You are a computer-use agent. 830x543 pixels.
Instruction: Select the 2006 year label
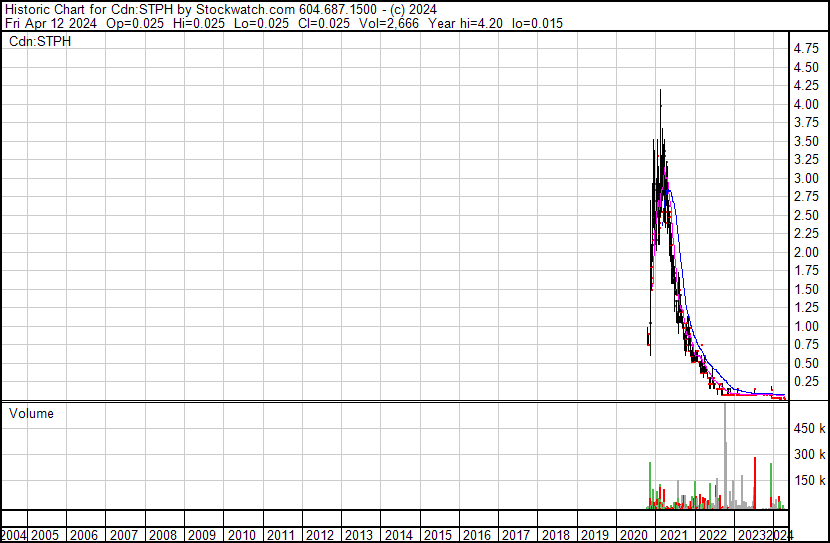click(x=84, y=535)
